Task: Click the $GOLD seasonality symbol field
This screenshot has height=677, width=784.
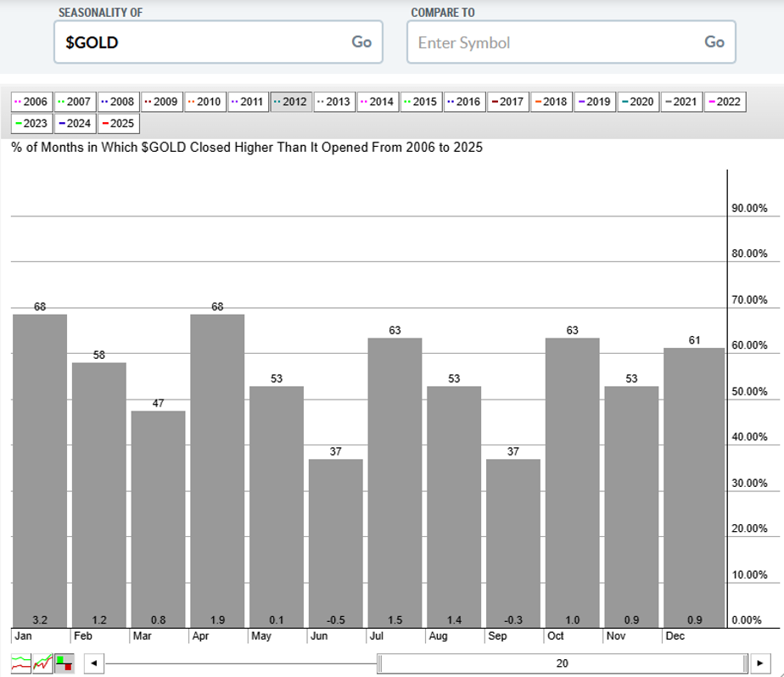Action: [x=170, y=42]
